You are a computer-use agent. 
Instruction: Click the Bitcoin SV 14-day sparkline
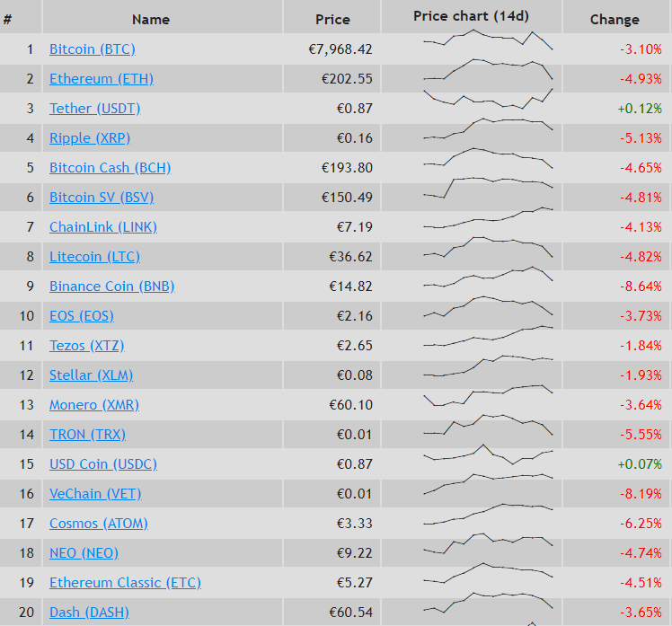click(488, 188)
